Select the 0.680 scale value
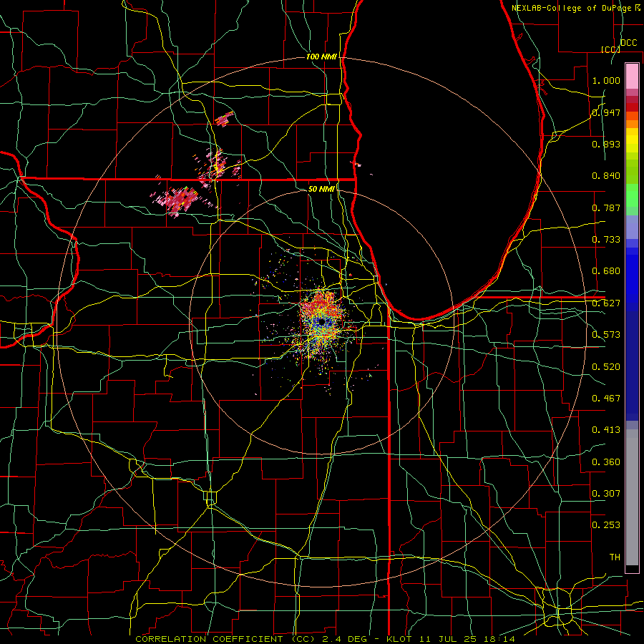 [x=606, y=271]
